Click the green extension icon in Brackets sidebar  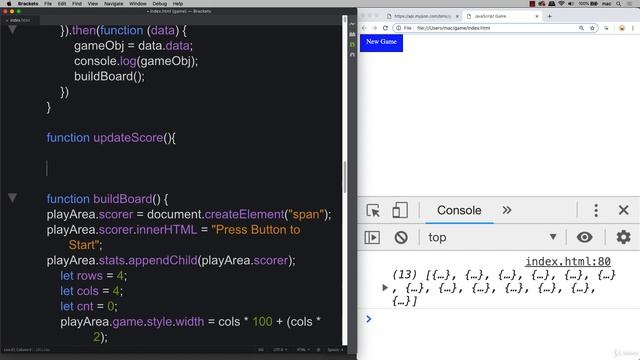pos(352,44)
